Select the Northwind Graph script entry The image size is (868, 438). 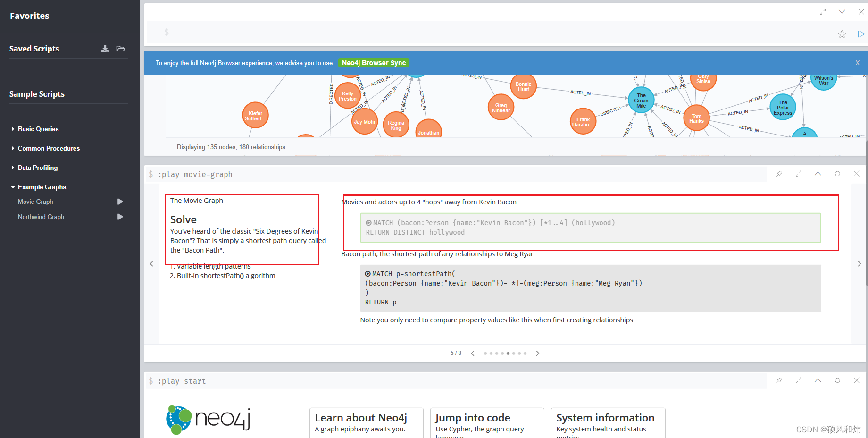point(41,217)
